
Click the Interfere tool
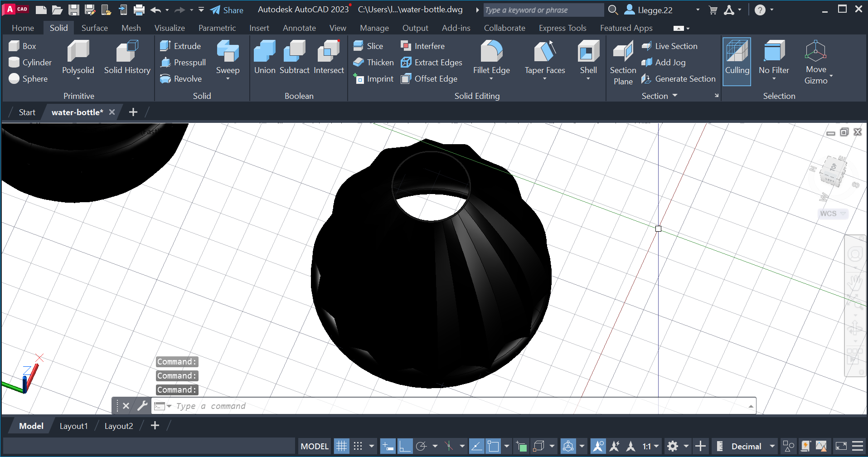coord(422,46)
